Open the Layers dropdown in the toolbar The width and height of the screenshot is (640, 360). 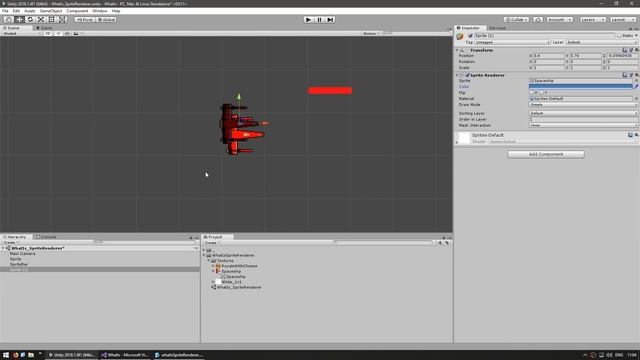coord(593,20)
